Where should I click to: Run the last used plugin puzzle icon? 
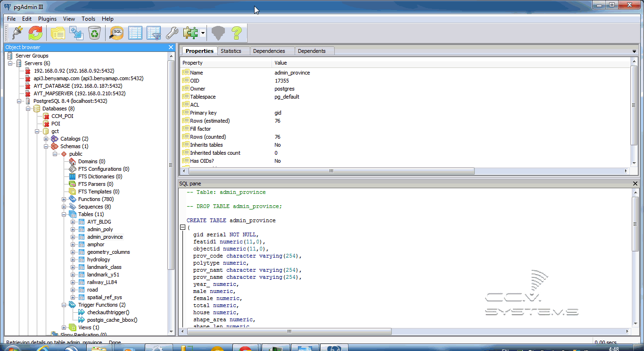pyautogui.click(x=190, y=33)
